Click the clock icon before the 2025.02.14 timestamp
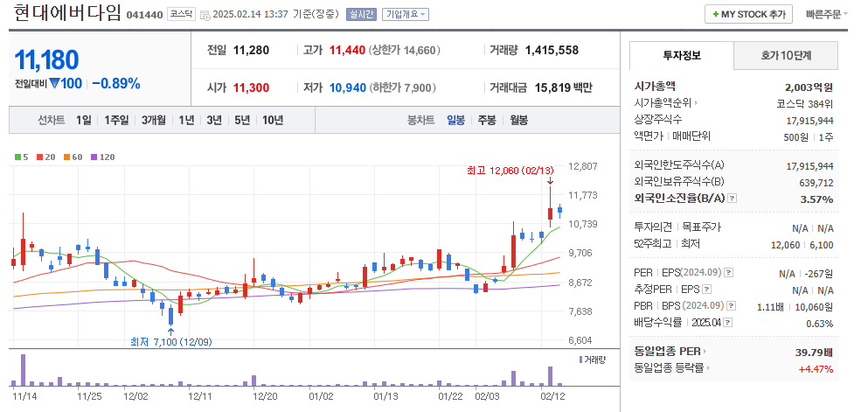The height and width of the screenshot is (412, 868). point(205,15)
